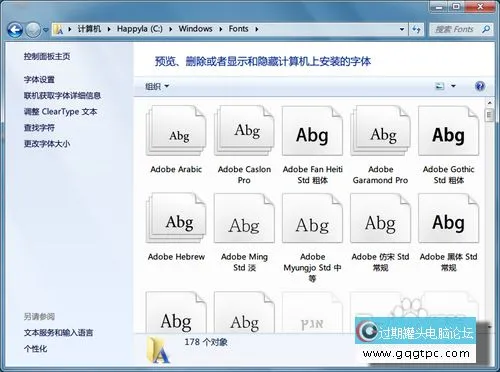Open the view options dropdown arrow

click(453, 86)
